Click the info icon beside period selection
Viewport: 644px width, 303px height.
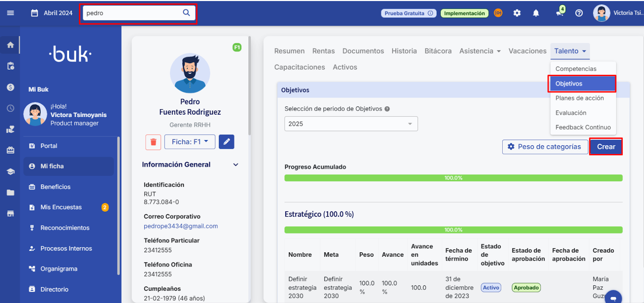pos(387,109)
